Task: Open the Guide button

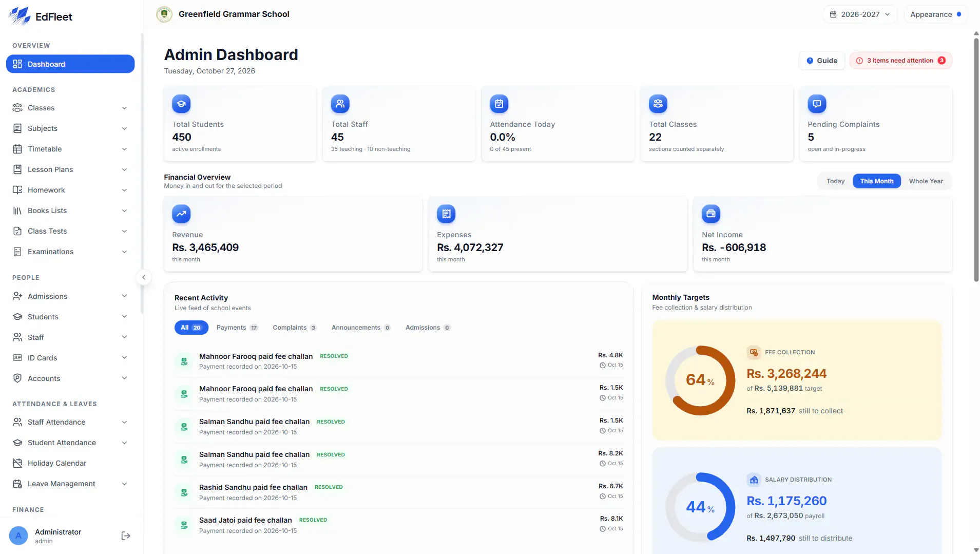Action: click(822, 61)
